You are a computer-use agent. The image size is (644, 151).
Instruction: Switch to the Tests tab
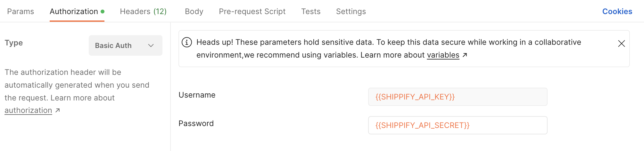[x=311, y=12]
